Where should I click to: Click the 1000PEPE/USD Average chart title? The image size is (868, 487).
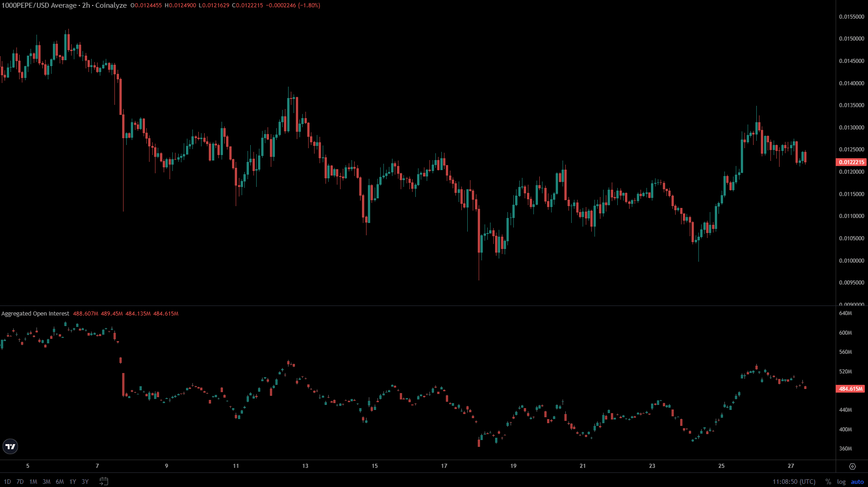point(64,5)
